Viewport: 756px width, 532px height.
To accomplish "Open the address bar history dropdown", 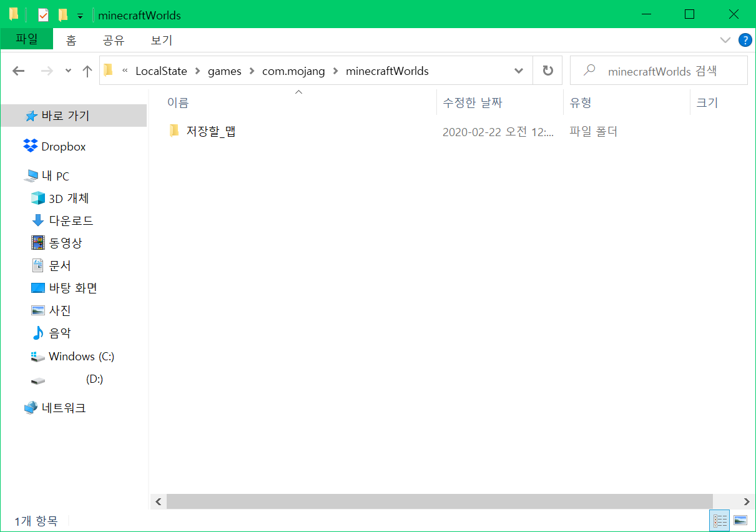I will coord(518,71).
